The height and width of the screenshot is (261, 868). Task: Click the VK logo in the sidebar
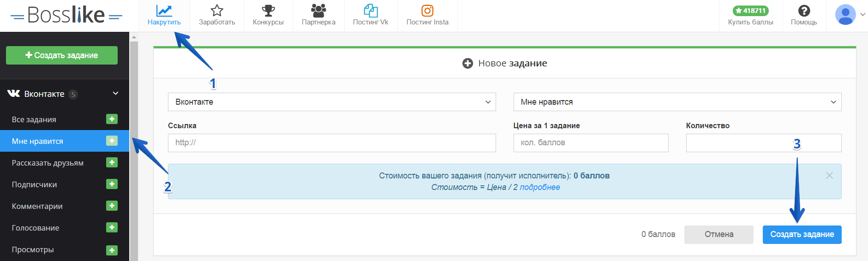[x=14, y=94]
